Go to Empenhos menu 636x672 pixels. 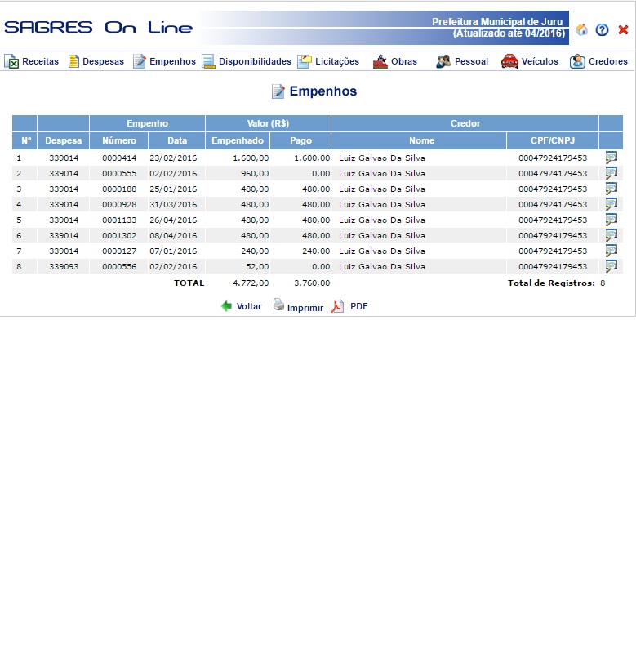coord(164,61)
